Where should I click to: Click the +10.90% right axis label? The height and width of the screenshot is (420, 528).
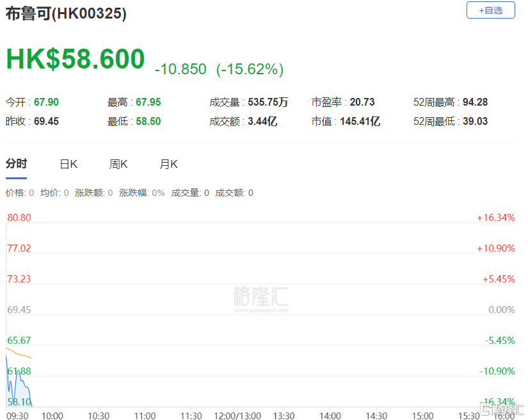[x=495, y=248]
